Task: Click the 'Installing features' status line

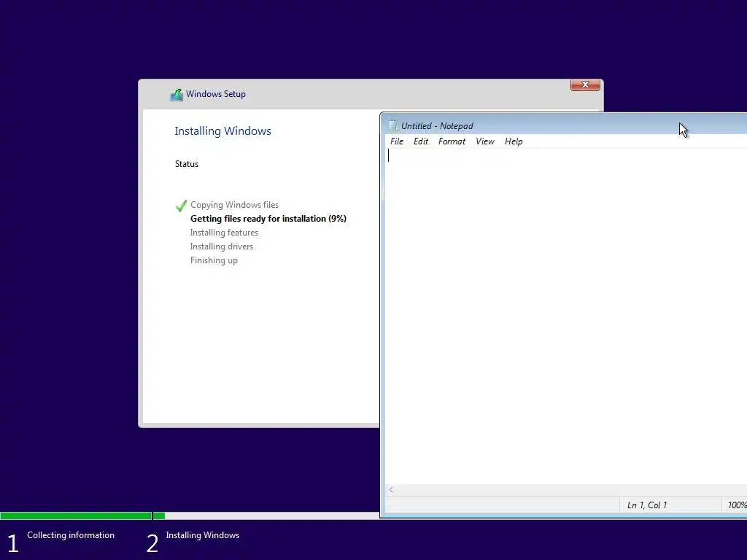Action: 224,233
